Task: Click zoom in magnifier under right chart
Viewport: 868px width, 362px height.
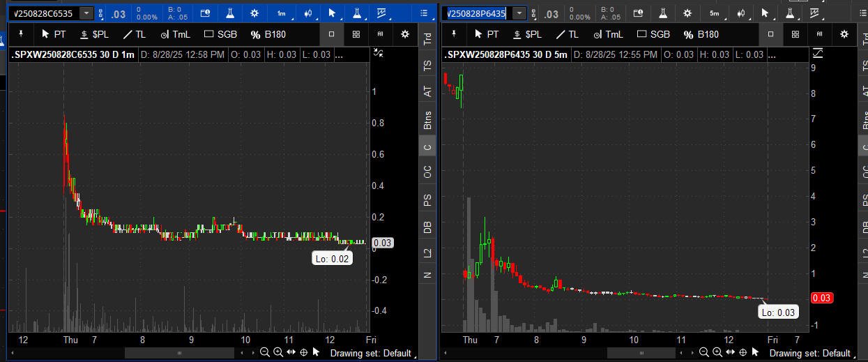Action: [717, 353]
